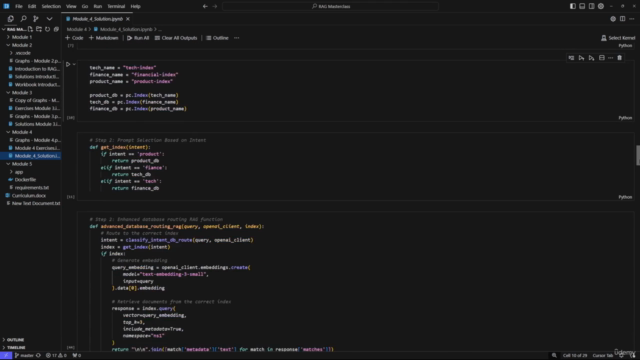
Task: Go back with the navigation arrow
Action: tap(205, 7)
